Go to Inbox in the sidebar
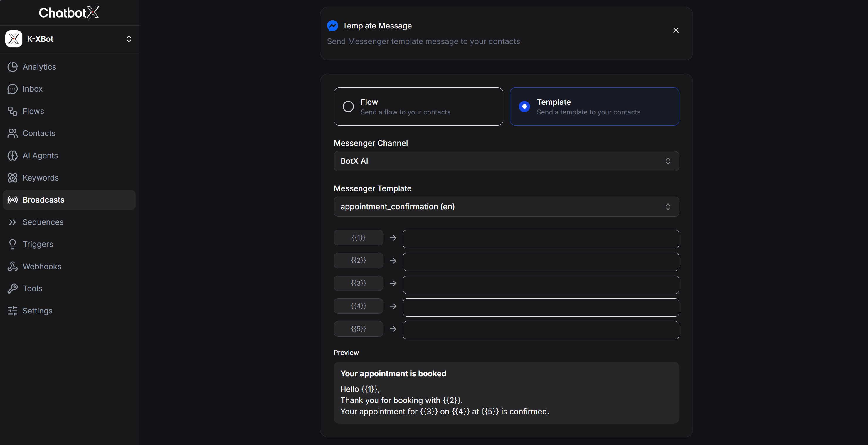 pyautogui.click(x=69, y=89)
